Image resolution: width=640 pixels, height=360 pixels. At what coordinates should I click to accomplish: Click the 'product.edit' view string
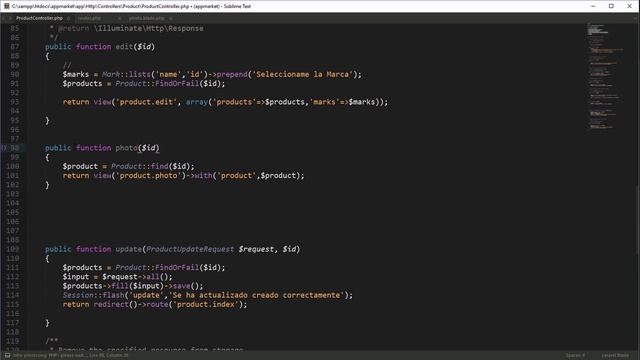click(x=146, y=102)
